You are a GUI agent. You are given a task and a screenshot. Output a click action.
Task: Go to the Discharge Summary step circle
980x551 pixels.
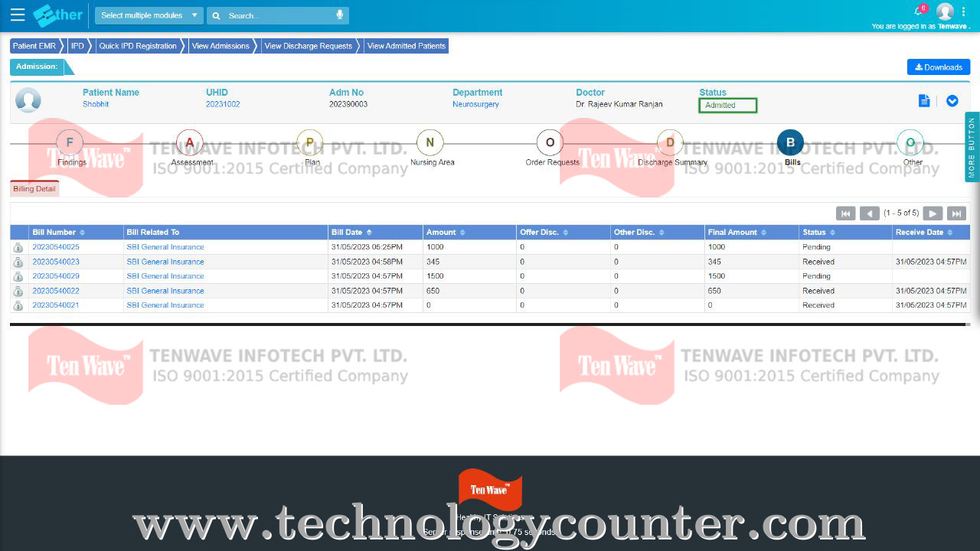point(670,142)
